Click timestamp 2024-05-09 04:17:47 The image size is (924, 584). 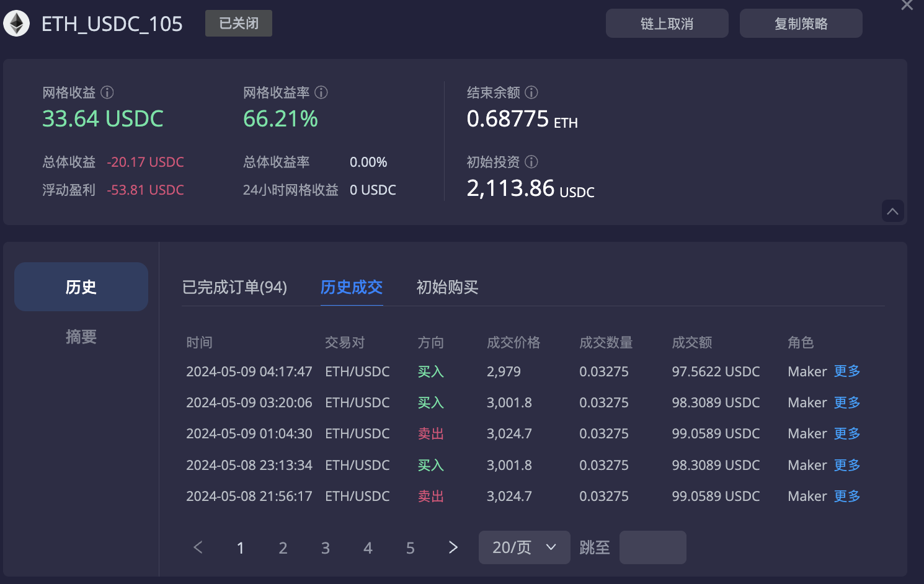[x=249, y=371]
